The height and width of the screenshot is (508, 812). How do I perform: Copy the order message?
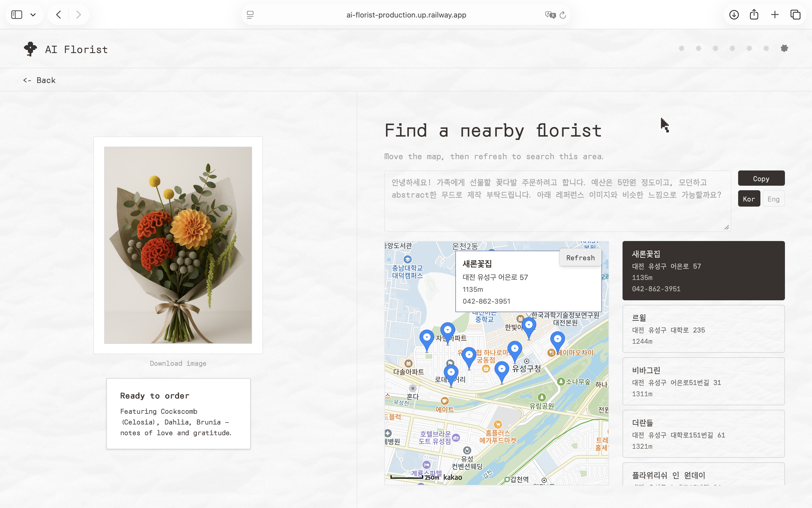click(x=761, y=178)
